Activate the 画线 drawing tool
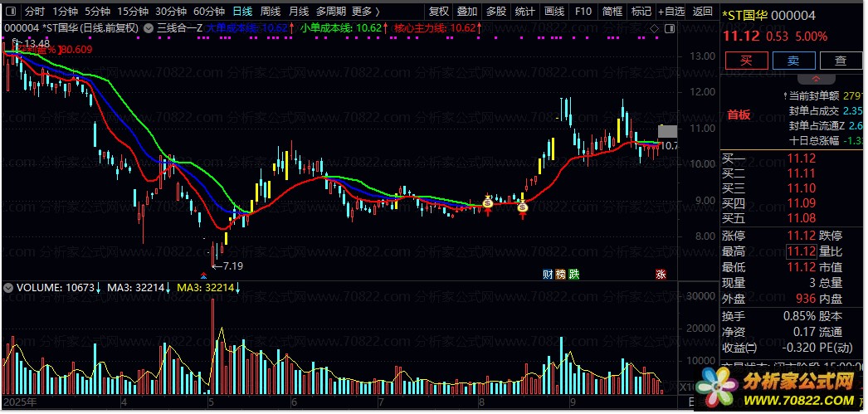This screenshot has height=414, width=868. click(x=554, y=11)
